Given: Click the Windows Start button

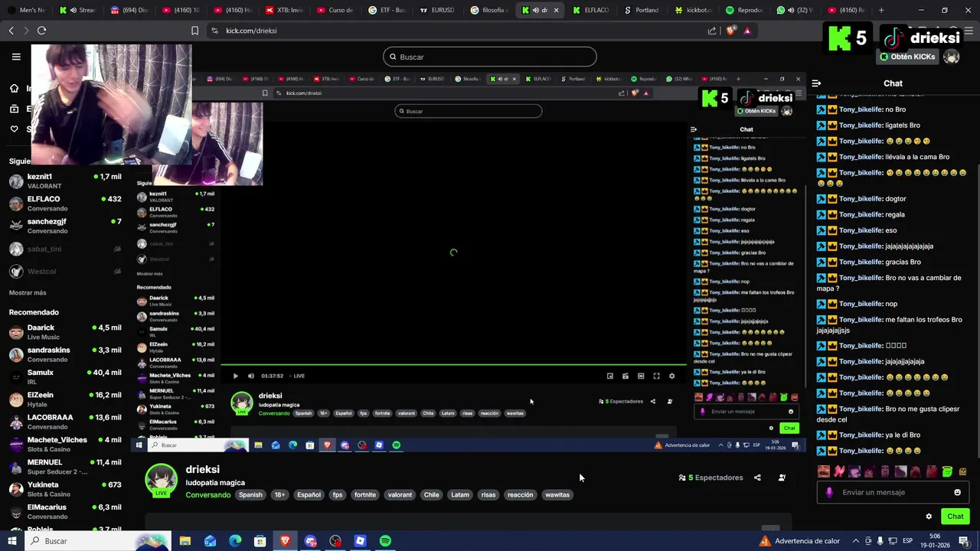Looking at the screenshot, I should pos(12,541).
